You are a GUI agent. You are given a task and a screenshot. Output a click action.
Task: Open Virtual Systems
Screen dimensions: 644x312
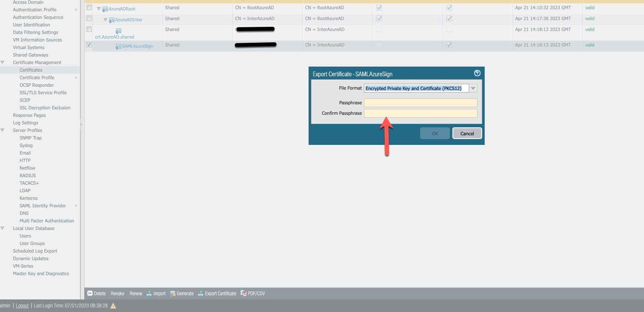point(29,47)
